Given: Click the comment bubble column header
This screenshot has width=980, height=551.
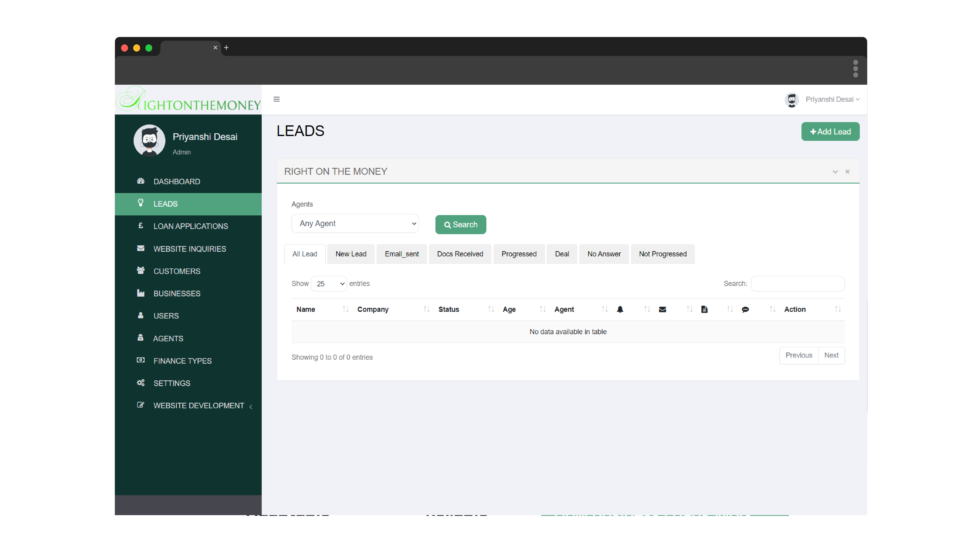Looking at the screenshot, I should pyautogui.click(x=745, y=309).
